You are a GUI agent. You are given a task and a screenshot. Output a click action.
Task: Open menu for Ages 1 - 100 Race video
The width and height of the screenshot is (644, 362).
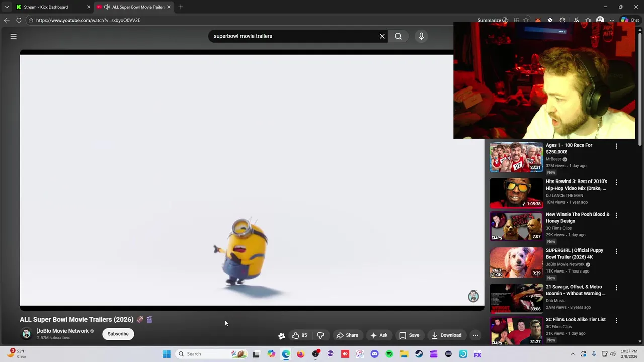616,146
